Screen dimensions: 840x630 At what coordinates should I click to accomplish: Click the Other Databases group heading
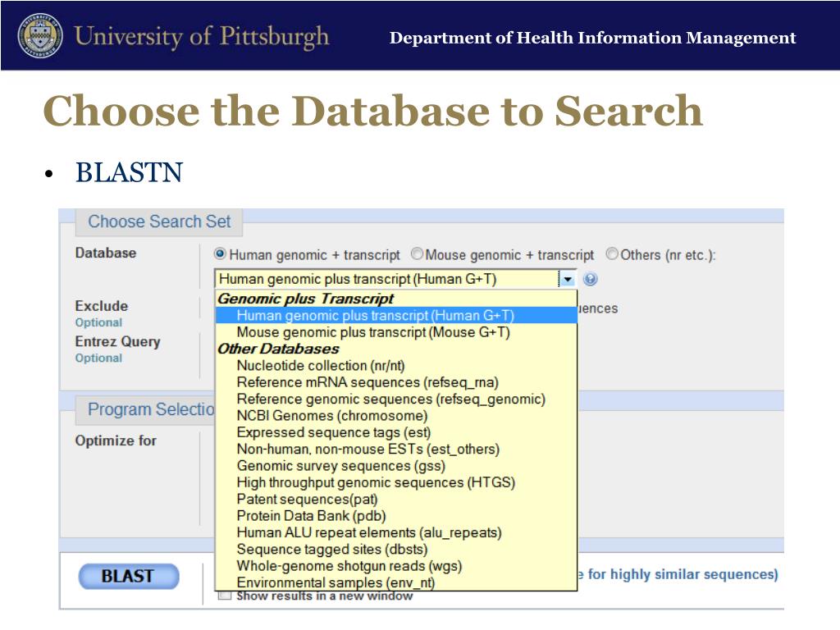[278, 349]
